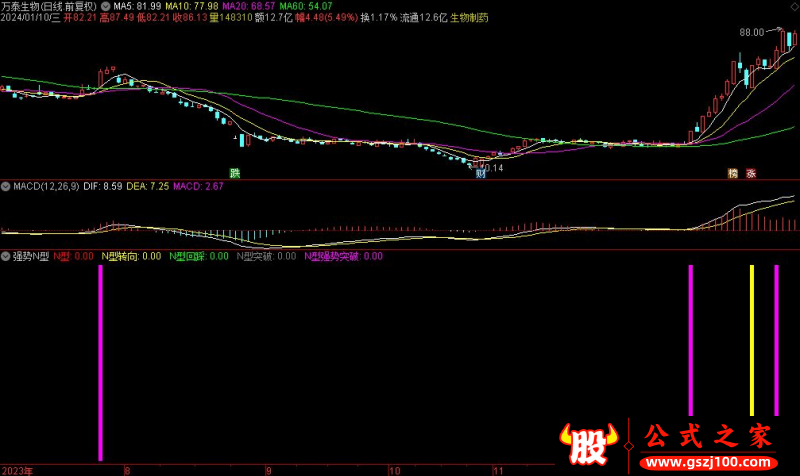The height and width of the screenshot is (476, 800).
Task: Click the red N型: 0.00 label
Action: point(73,257)
